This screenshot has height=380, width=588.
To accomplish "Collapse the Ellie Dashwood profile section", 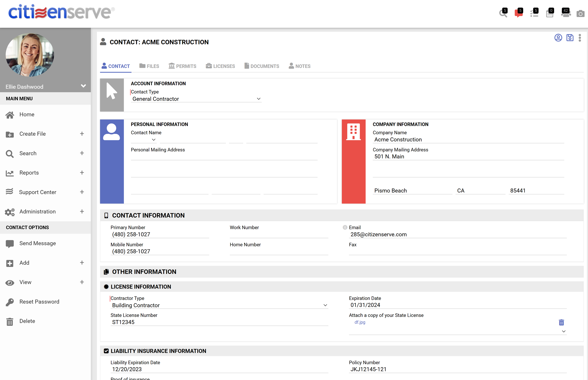I will click(x=83, y=86).
